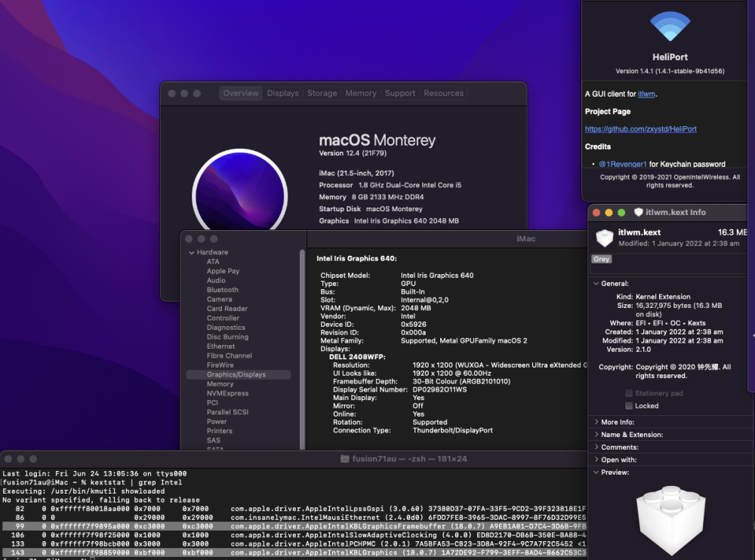Select NVMExpress in the Hardware sidebar
755x560 pixels.
point(227,393)
